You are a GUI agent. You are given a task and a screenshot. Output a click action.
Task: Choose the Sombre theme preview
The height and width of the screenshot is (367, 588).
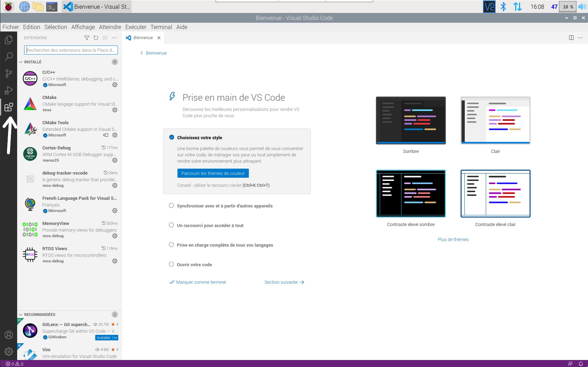pos(411,120)
